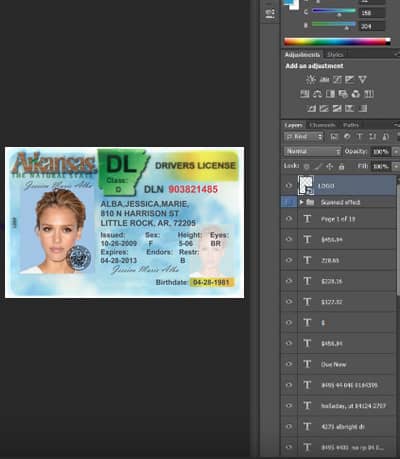400x459 pixels.
Task: Add a Brightness/Contrast adjustment
Action: point(311,79)
